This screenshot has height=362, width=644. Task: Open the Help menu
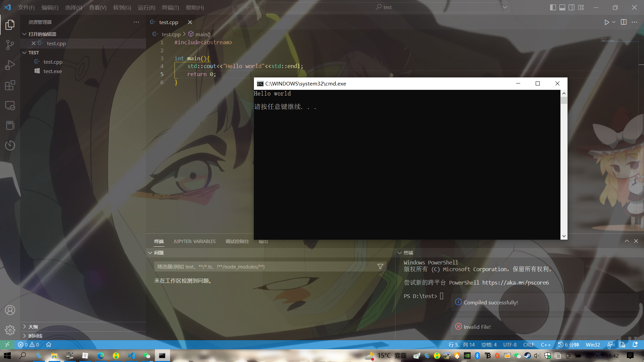[195, 7]
